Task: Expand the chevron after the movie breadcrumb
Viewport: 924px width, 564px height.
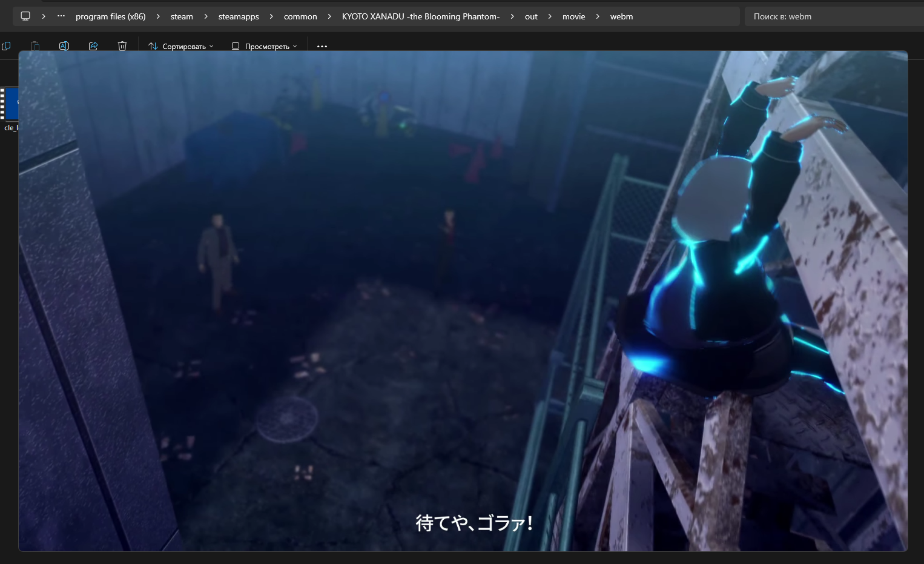Action: tap(598, 16)
